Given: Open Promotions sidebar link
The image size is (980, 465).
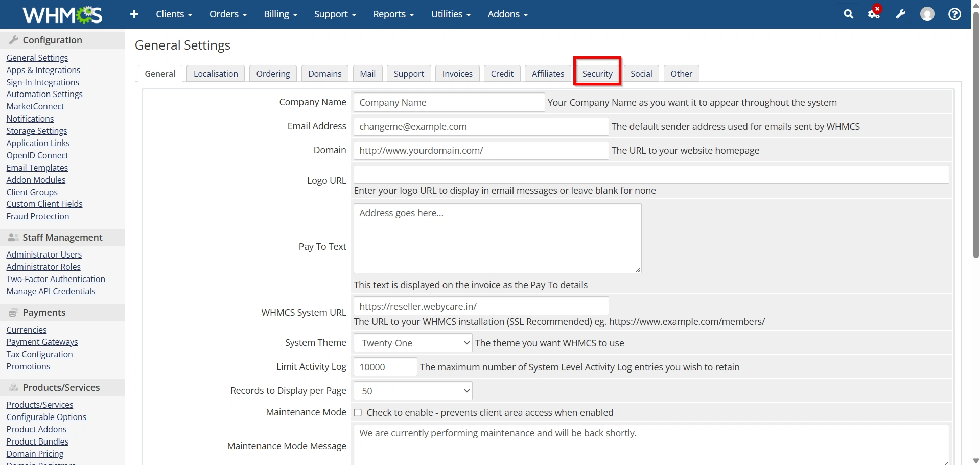Looking at the screenshot, I should click(29, 366).
